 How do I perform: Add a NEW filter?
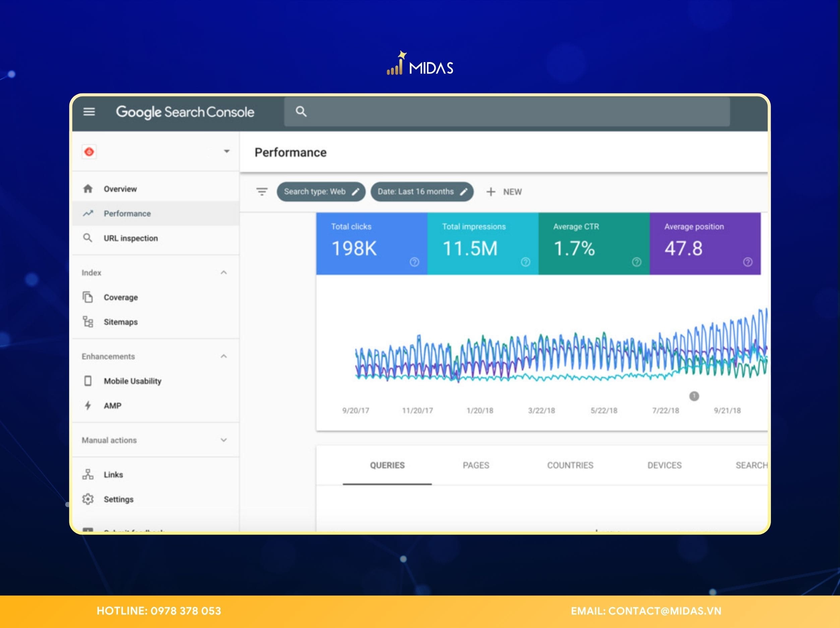click(x=504, y=192)
